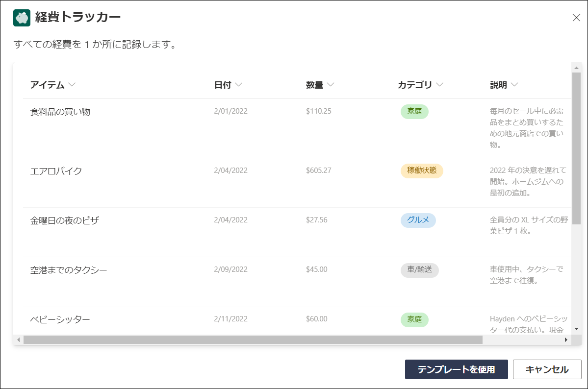Click the date 2/11/2022
The width and height of the screenshot is (588, 389).
230,318
